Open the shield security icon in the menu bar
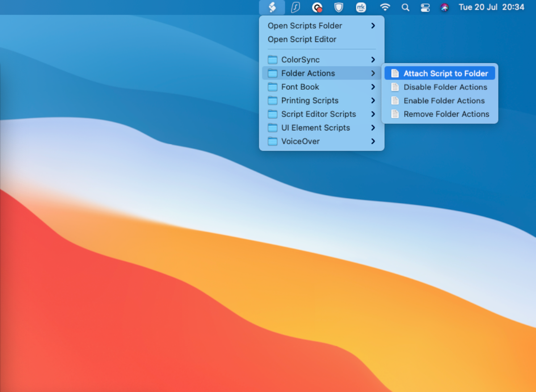 tap(339, 7)
